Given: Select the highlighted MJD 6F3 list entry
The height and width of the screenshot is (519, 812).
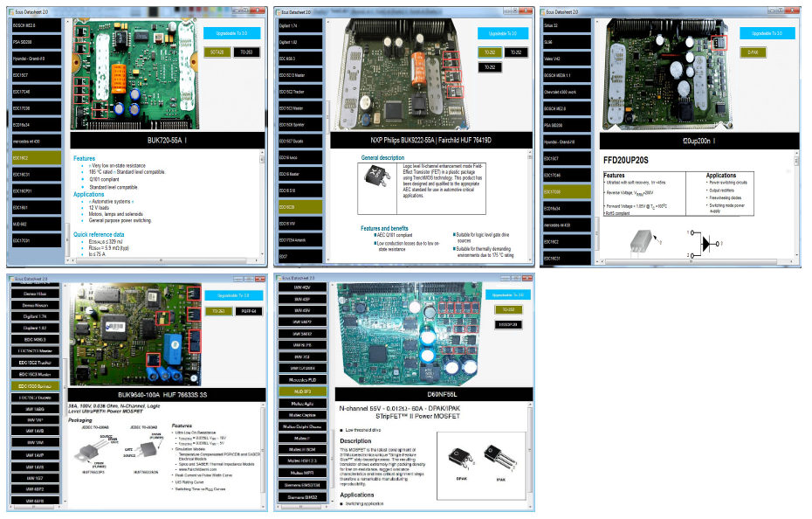Looking at the screenshot, I should coord(302,392).
